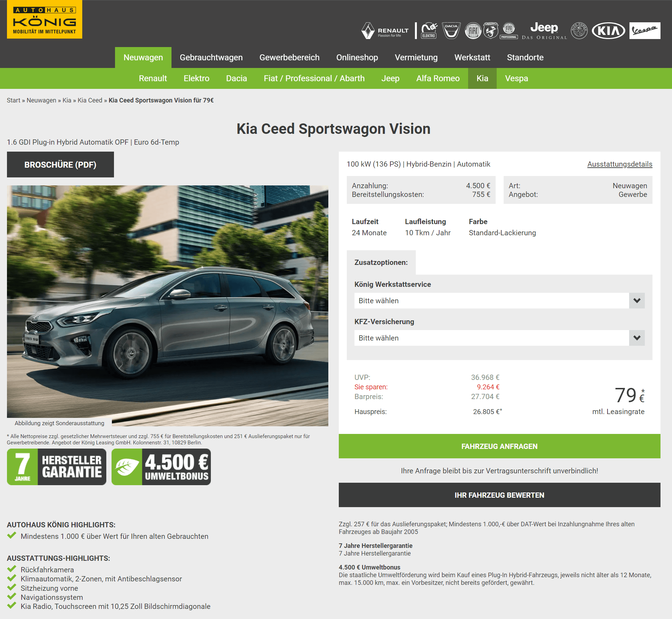The image size is (672, 619).
Task: Choose Dacia in the brand submenu
Action: (236, 78)
